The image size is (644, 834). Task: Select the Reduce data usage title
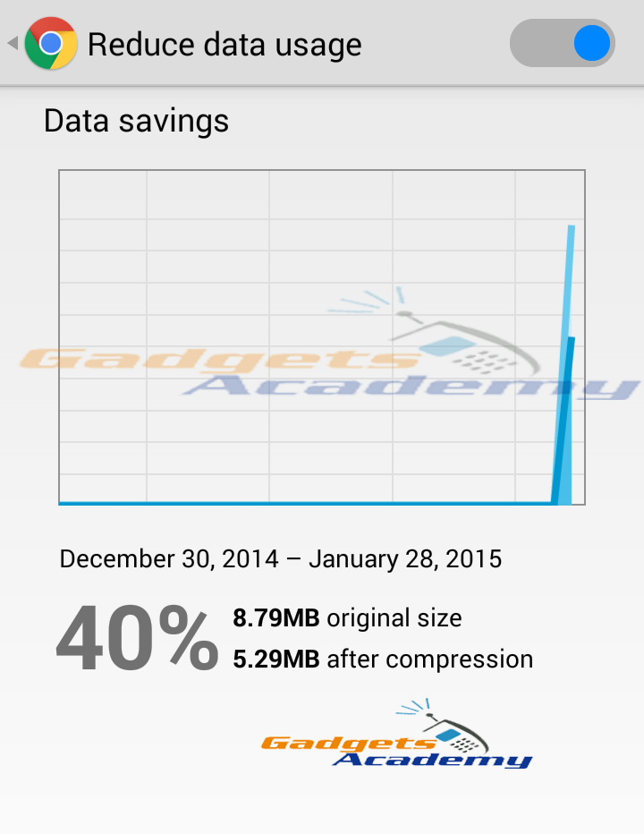tap(225, 45)
